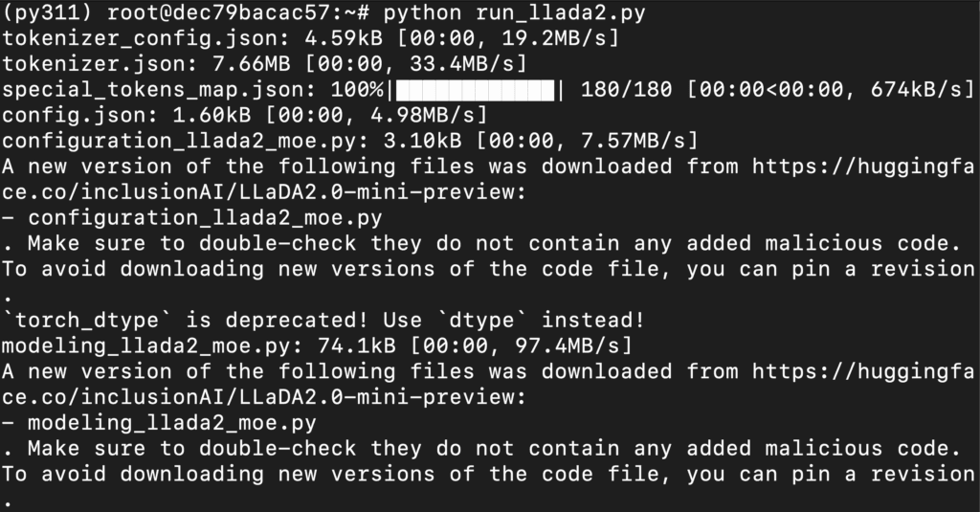This screenshot has width=980, height=512.
Task: Click the tokenizer.json 7.66MB download line
Action: click(x=264, y=64)
